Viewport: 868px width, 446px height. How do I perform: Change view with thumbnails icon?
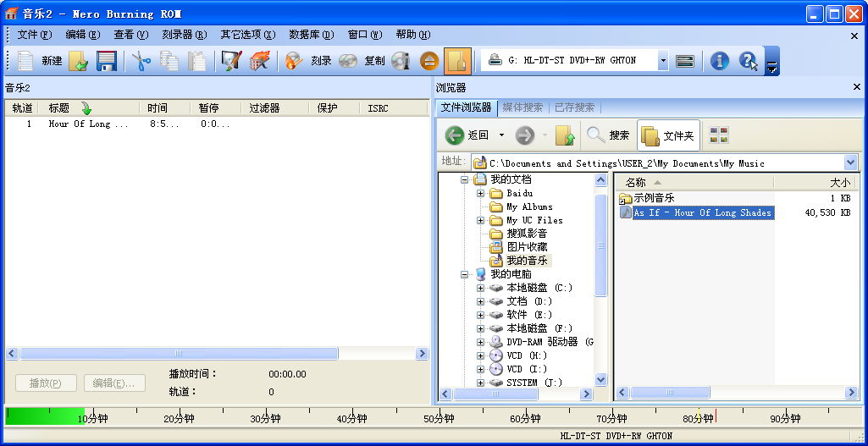tap(719, 135)
